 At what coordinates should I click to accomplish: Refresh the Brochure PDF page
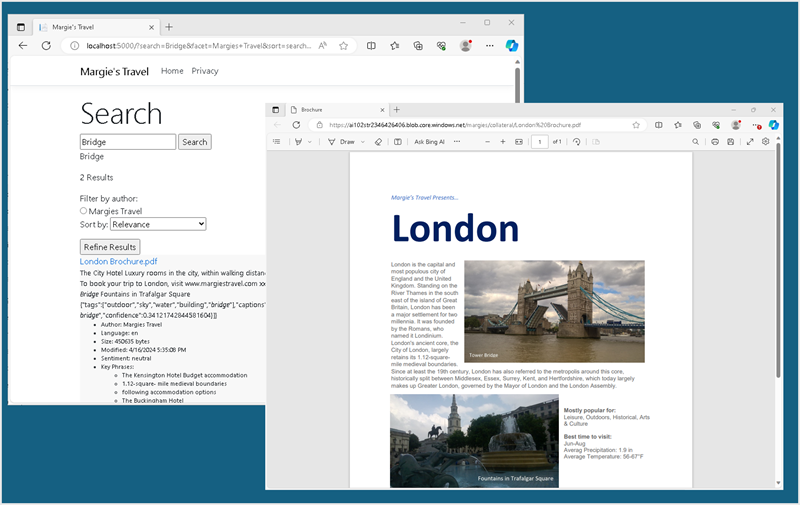296,125
